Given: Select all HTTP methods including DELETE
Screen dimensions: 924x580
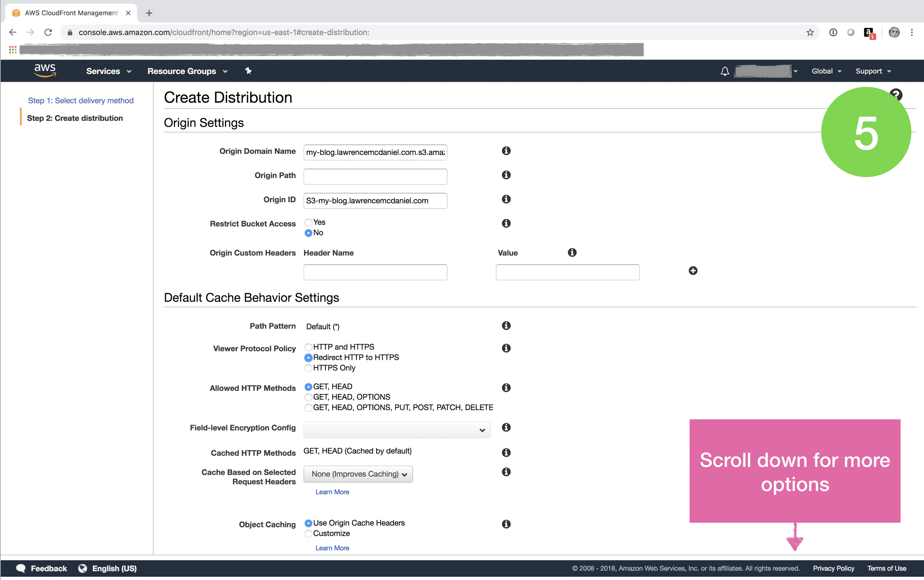Looking at the screenshot, I should tap(308, 408).
